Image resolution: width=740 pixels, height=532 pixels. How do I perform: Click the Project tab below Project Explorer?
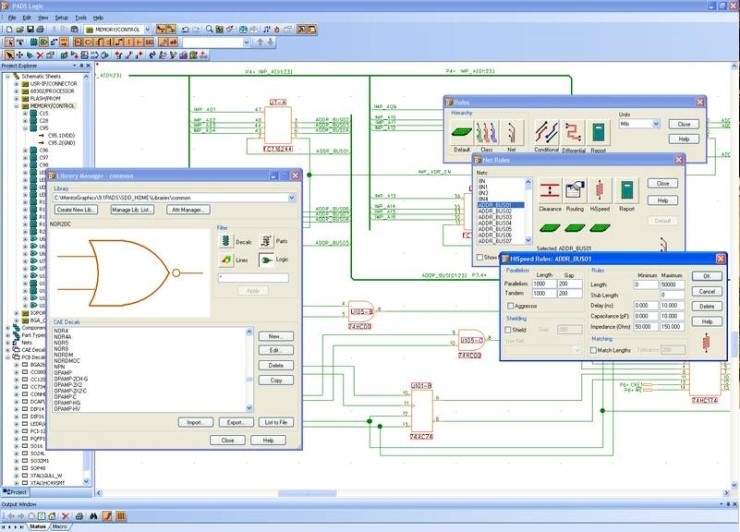15,492
